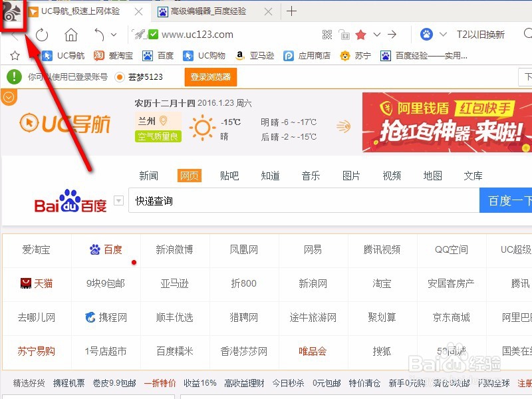This screenshot has width=532, height=399.
Task: Open the 苏宁 bookmark
Action: click(x=355, y=56)
